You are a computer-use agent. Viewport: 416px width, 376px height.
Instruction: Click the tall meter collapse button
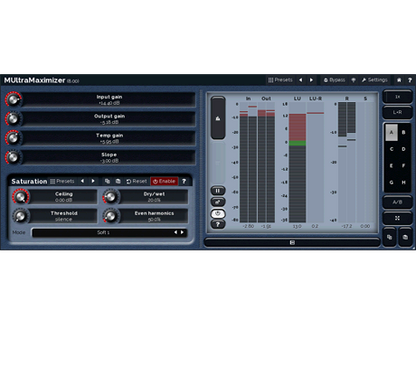pyautogui.click(x=218, y=118)
